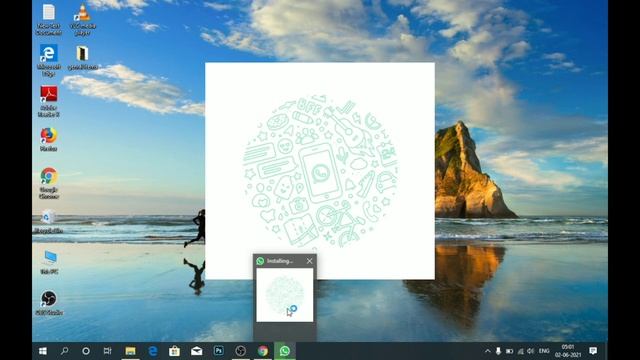Switch to Photoshop in the taskbar
Screen dimensions: 640x360
219,351
